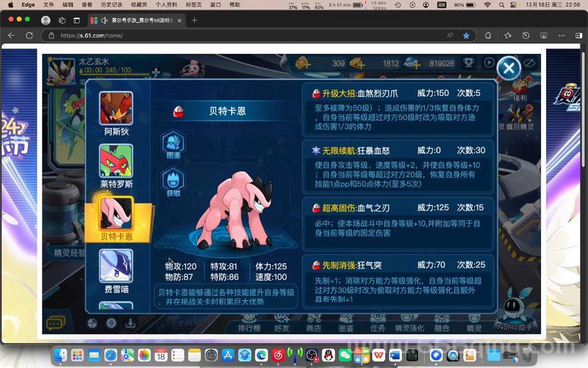
Task: Open the QQ penguin Dock icon
Action: click(x=329, y=355)
